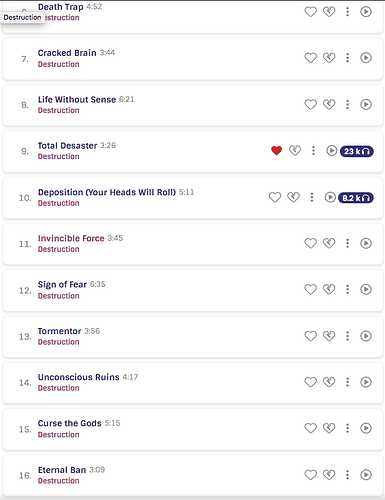Open three-dot menu for Unconscious Ruins
The height and width of the screenshot is (500, 385).
pos(347,382)
